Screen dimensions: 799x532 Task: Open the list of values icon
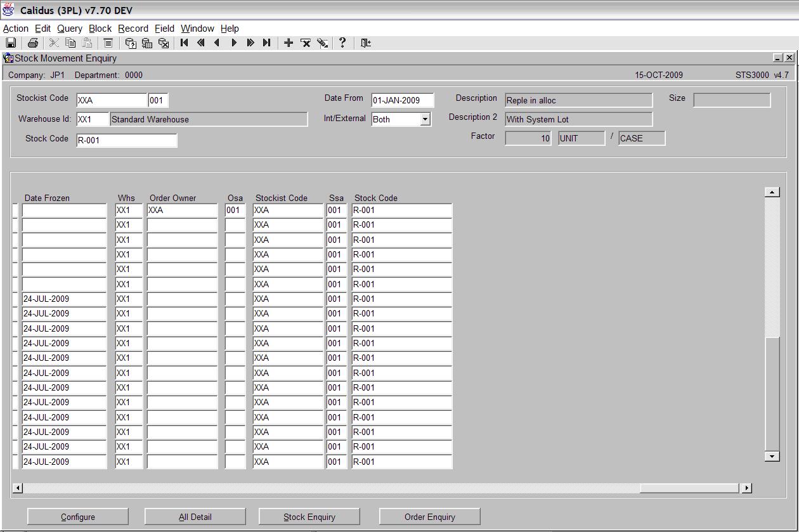[x=108, y=43]
